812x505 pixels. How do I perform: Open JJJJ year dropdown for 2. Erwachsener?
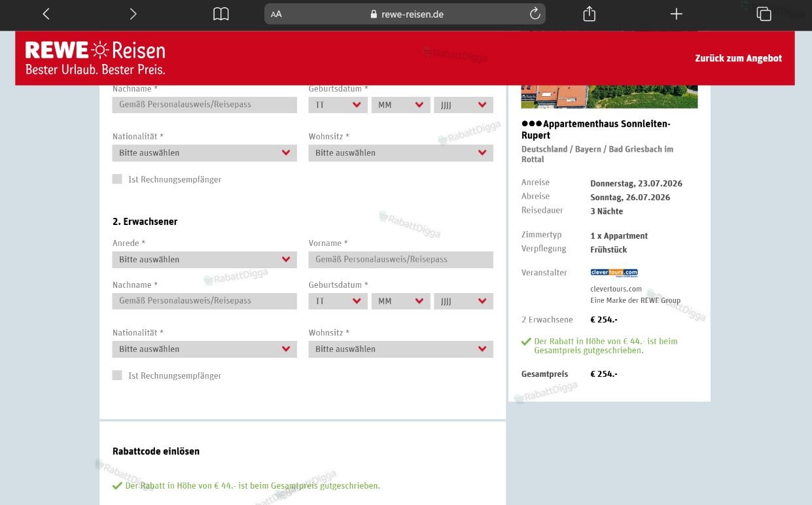(463, 301)
